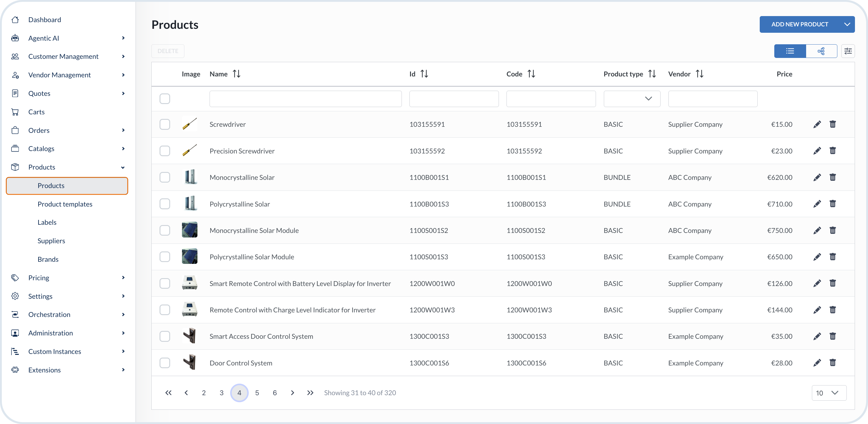Select the Smart Access Door Control System checkbox

tap(165, 336)
